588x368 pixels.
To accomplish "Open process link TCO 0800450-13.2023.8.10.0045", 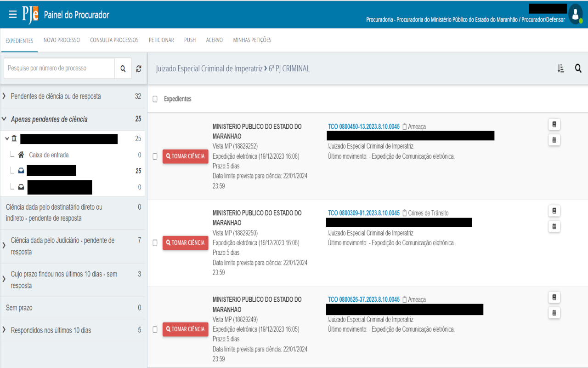I will [364, 126].
